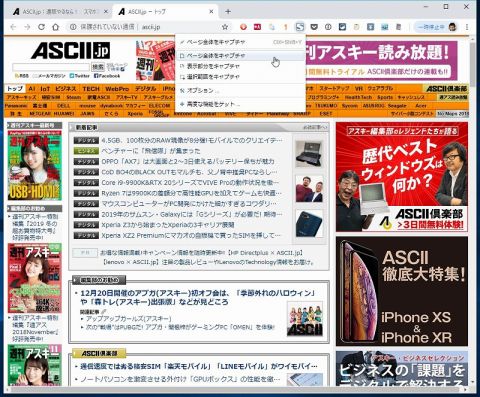Select the highlighted ページ全体をキャプチャ item
480x397 pixels.
240,55
